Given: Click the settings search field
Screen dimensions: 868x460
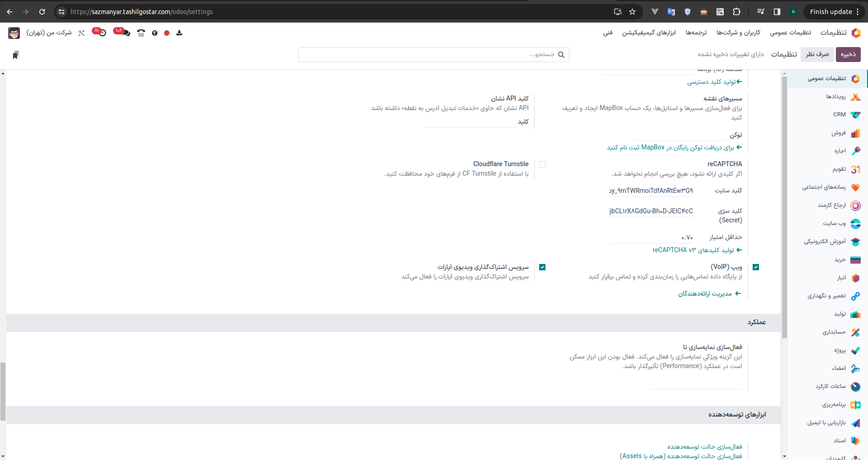Looking at the screenshot, I should coord(433,54).
